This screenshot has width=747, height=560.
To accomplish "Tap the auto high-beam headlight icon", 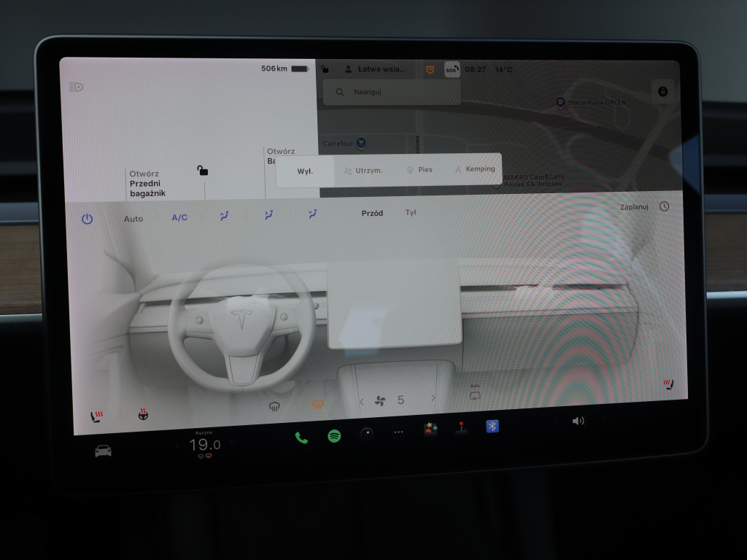I will click(76, 87).
